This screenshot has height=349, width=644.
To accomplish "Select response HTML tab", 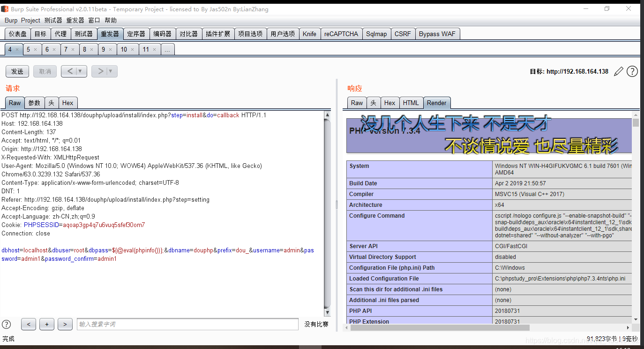I will tap(411, 103).
